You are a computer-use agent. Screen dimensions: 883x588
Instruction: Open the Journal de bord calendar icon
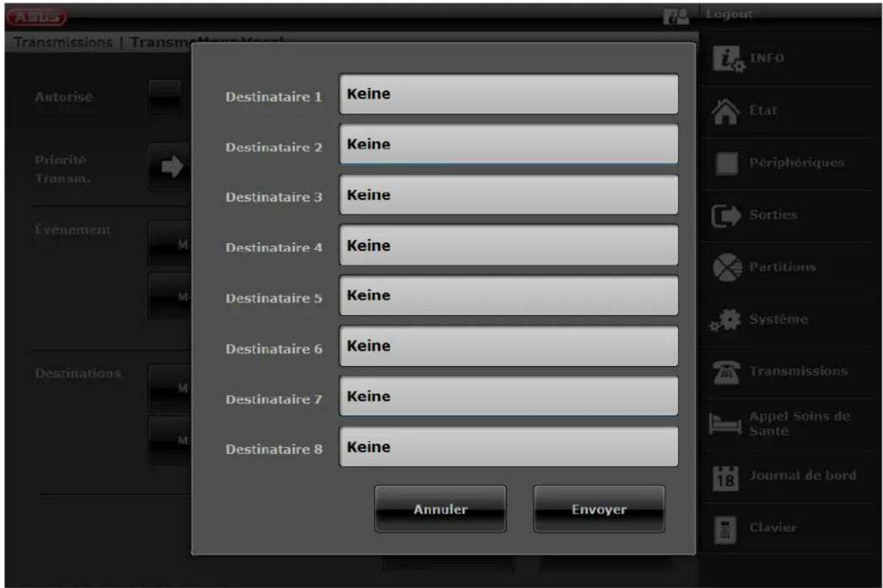click(x=725, y=477)
